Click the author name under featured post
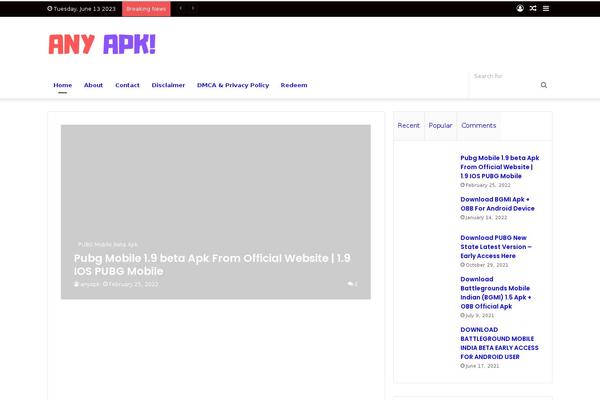 [87, 284]
